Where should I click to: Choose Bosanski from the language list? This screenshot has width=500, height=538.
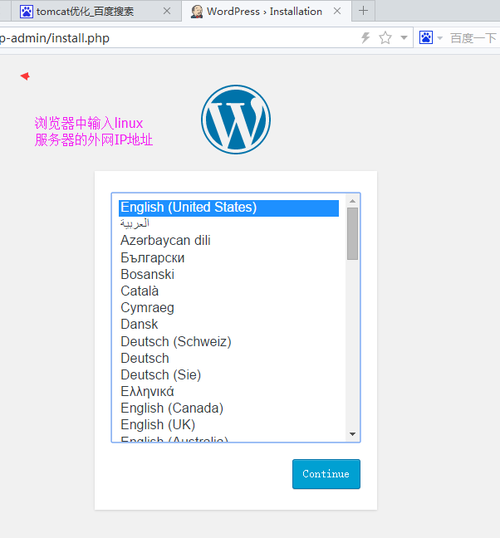point(229,274)
